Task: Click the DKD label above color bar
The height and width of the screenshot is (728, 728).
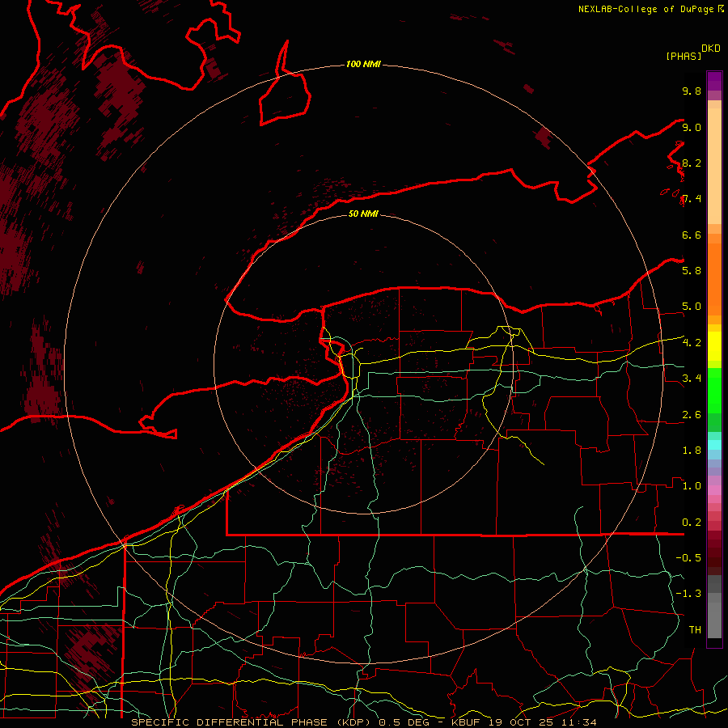Action: (x=711, y=48)
